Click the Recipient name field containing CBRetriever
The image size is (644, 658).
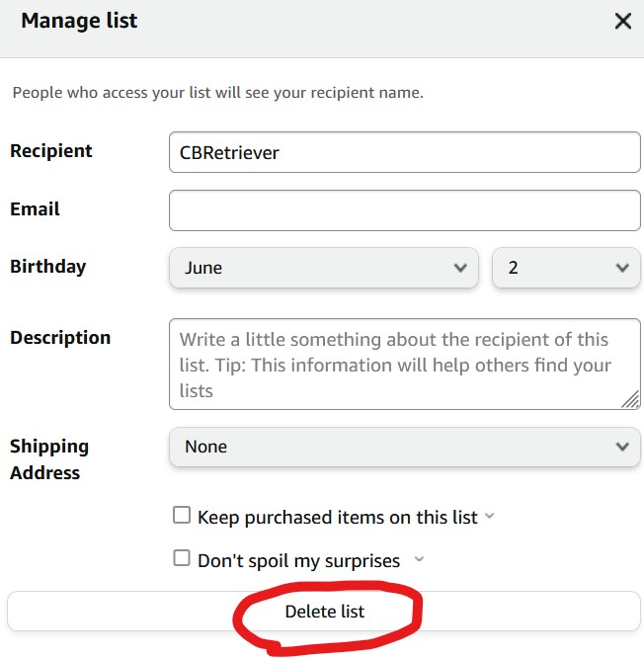click(404, 152)
